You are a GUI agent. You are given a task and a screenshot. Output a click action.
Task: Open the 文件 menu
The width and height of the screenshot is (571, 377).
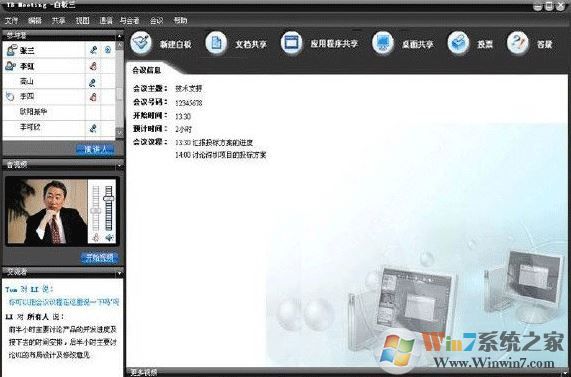tap(11, 20)
